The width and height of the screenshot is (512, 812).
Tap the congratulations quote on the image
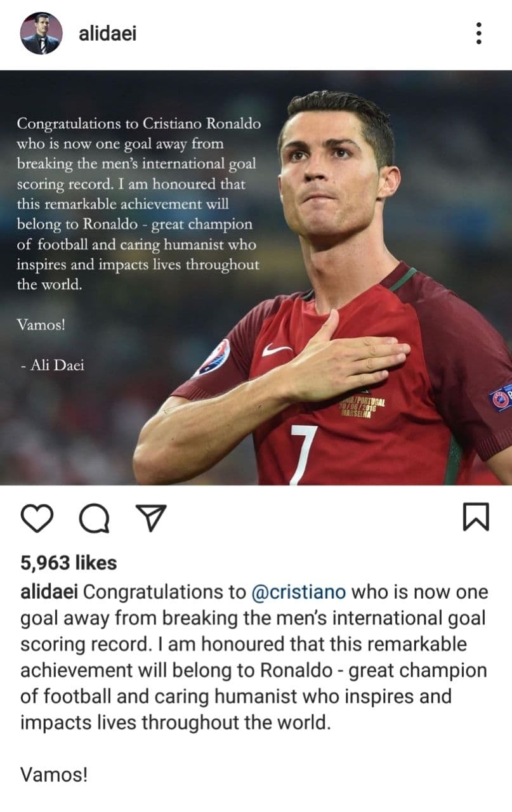click(138, 204)
